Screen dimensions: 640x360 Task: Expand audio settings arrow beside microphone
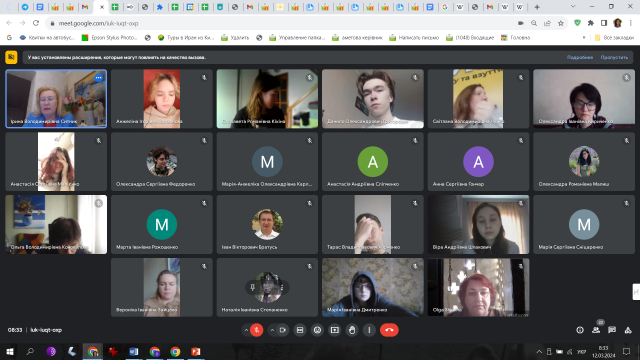pyautogui.click(x=246, y=330)
